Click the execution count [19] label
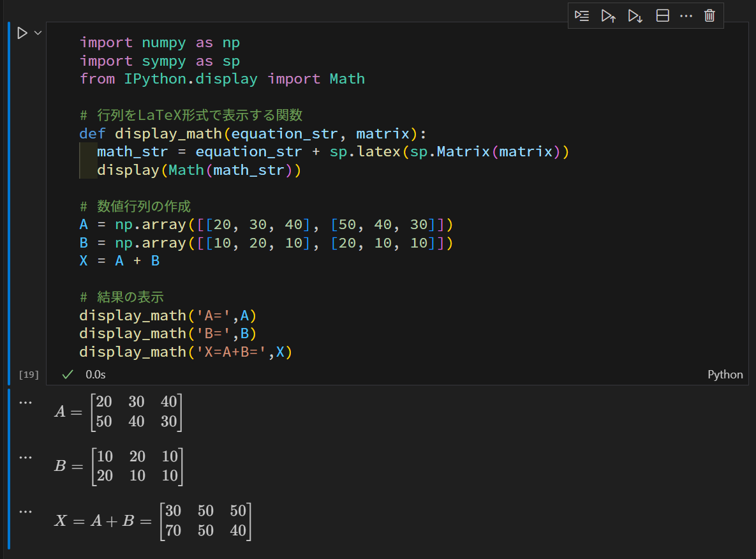 29,375
